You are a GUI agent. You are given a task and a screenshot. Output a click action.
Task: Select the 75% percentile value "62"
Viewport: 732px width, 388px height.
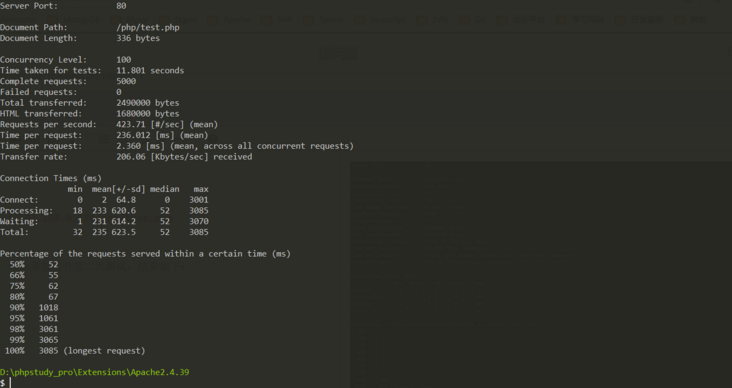click(x=53, y=286)
